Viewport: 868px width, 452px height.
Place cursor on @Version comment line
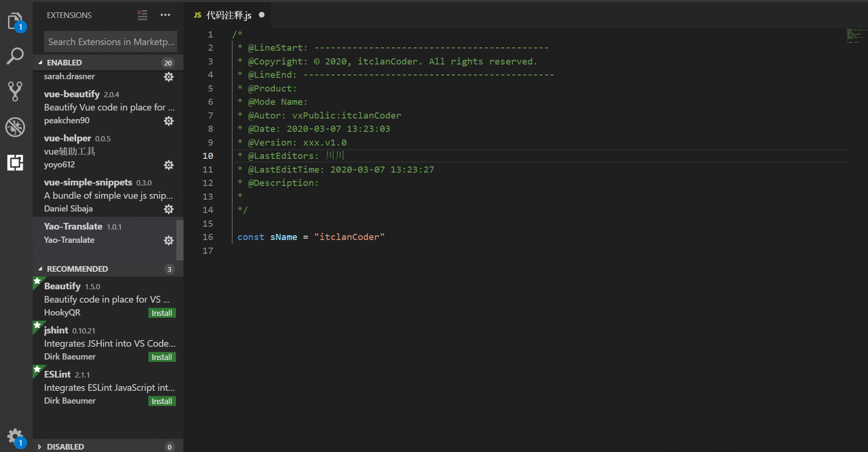point(292,143)
